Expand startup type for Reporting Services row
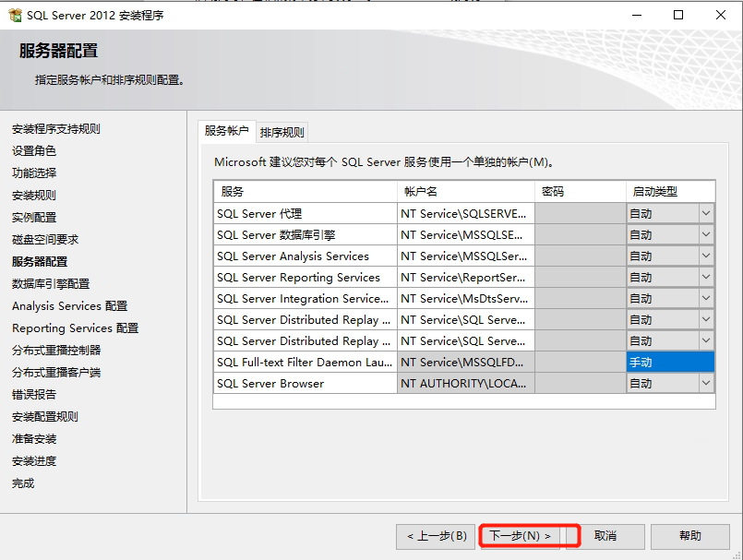This screenshot has height=560, width=743. 705,277
